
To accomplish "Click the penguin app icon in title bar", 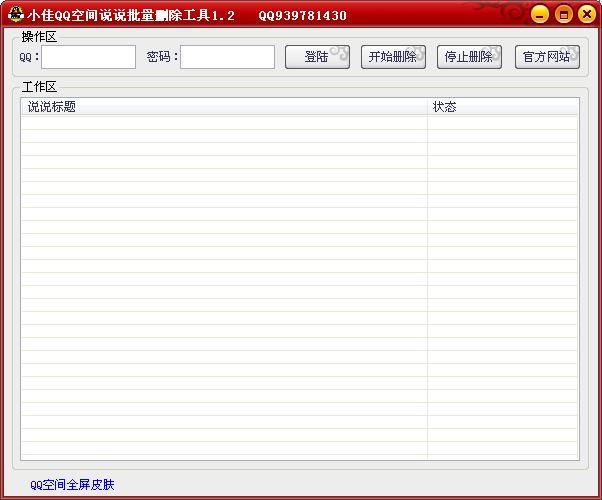I will (x=16, y=15).
